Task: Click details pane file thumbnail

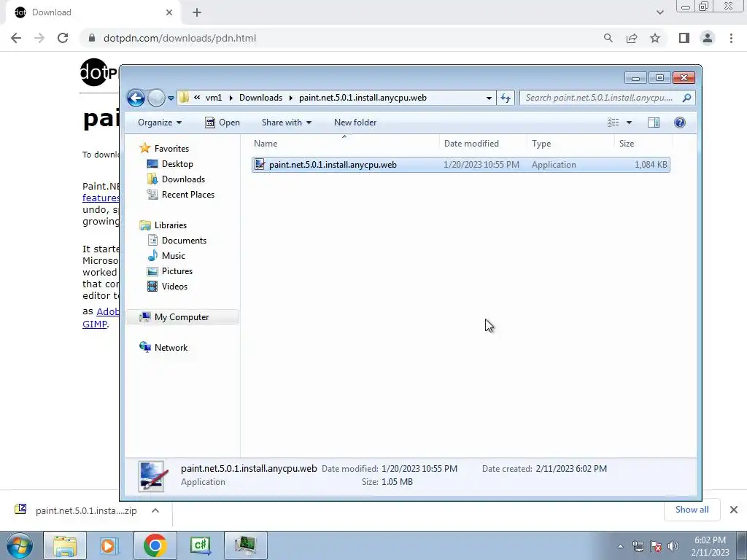Action: pyautogui.click(x=152, y=475)
